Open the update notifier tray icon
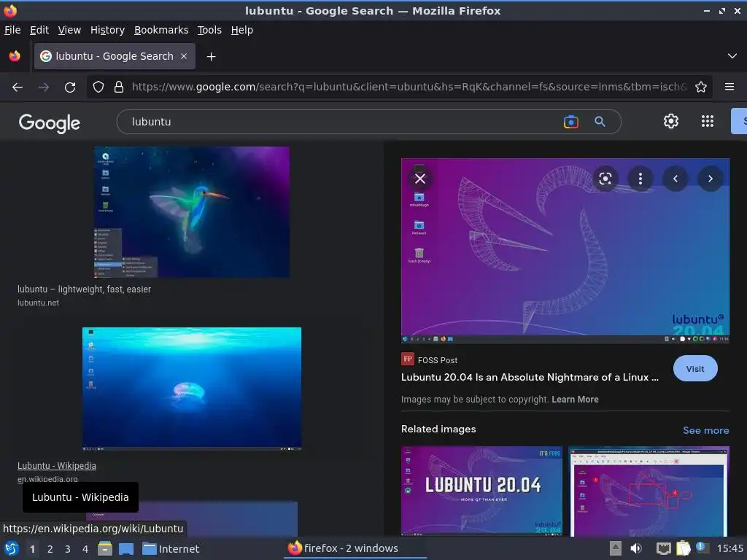Screen dimensions: 747x560 (x=701, y=548)
